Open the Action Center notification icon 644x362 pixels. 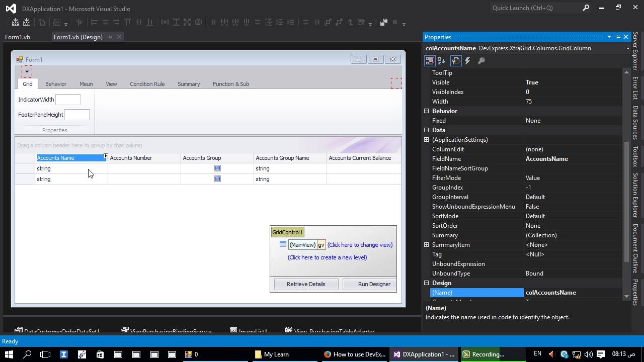601,354
